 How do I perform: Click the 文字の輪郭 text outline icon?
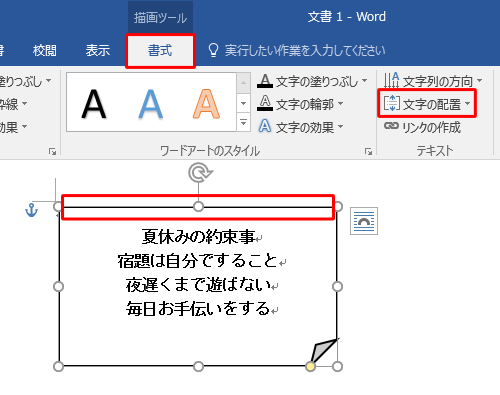coord(265,104)
